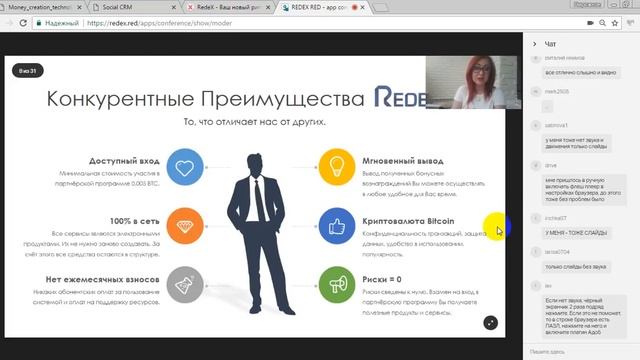Open zoom magnifier icon in address bar
640x360 pixels.
(602, 23)
